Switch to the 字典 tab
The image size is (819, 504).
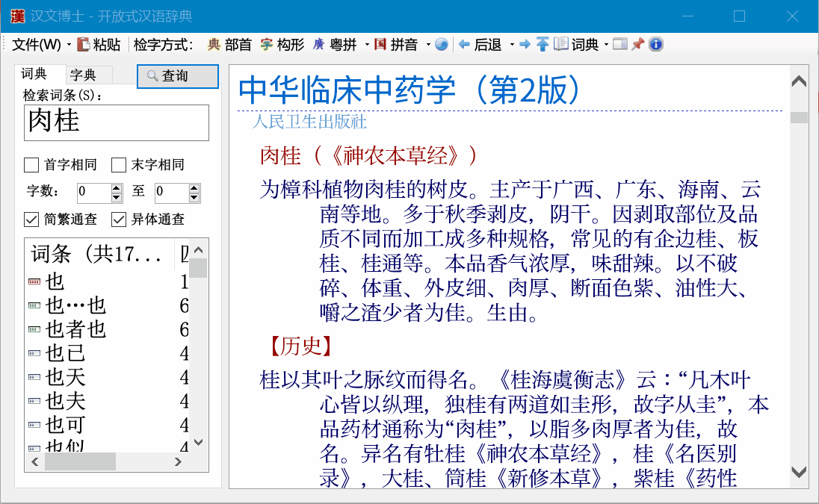pyautogui.click(x=83, y=75)
